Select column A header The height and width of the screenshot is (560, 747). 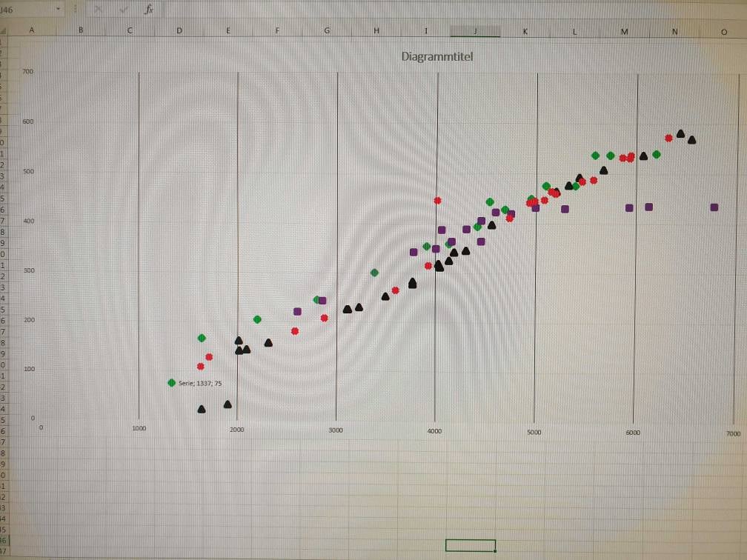[x=31, y=31]
